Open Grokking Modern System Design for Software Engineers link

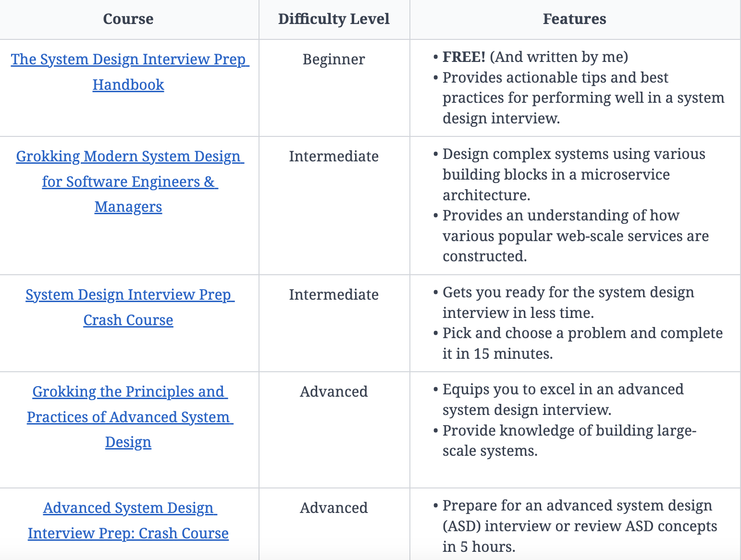click(x=130, y=157)
